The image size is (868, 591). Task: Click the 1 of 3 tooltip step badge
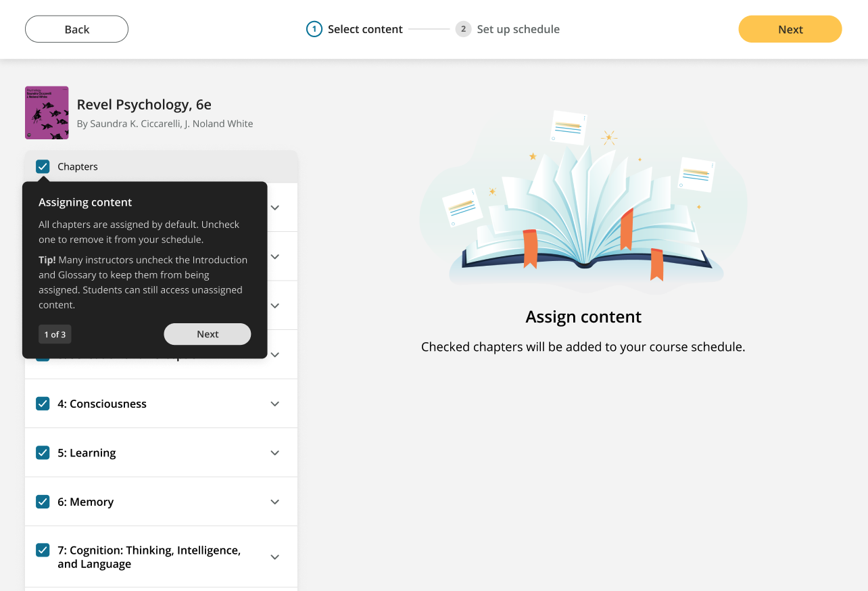[55, 334]
